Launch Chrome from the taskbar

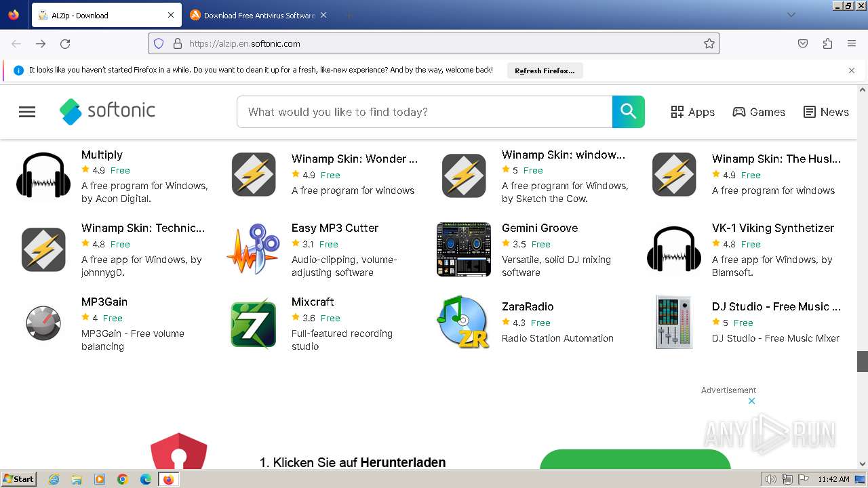pos(123,479)
